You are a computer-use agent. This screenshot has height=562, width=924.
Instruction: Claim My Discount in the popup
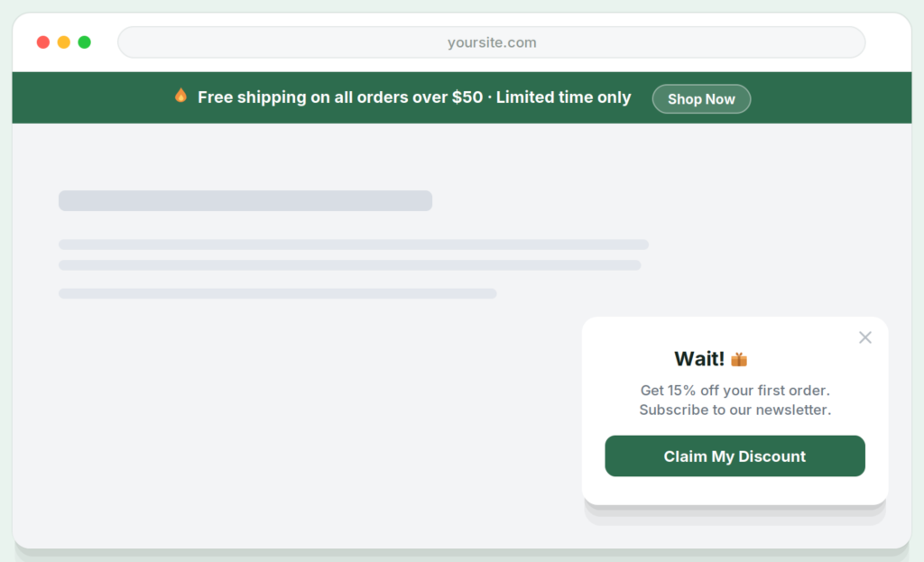[735, 456]
